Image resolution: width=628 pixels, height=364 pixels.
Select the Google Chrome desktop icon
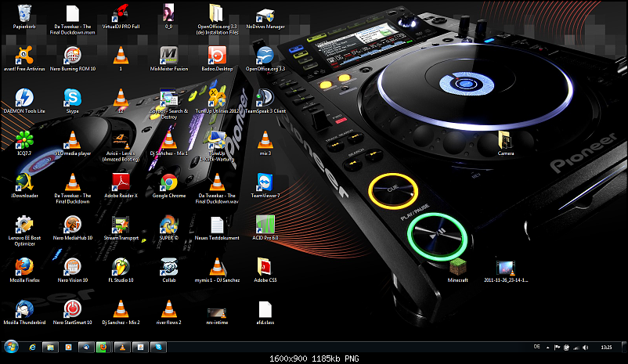click(x=168, y=182)
